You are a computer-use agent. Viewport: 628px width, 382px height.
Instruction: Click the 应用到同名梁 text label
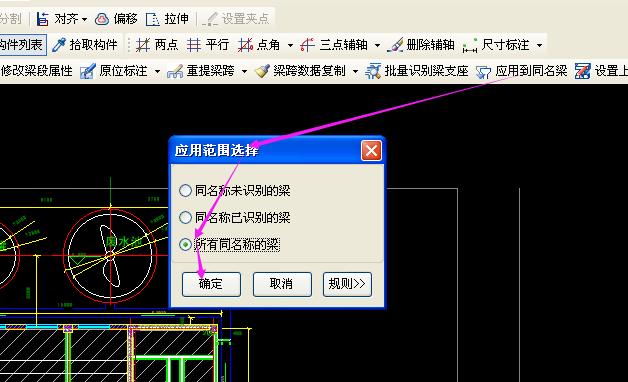tap(531, 71)
